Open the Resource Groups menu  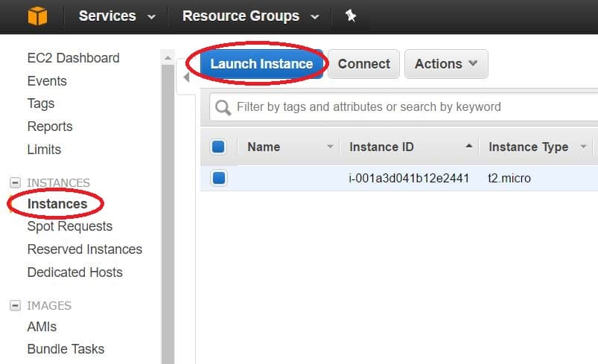click(249, 16)
